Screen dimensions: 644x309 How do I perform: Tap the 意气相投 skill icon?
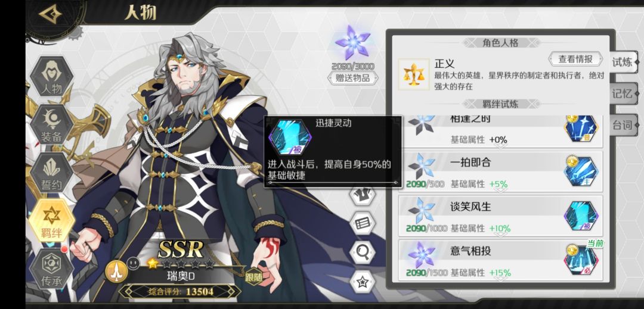coord(581,260)
